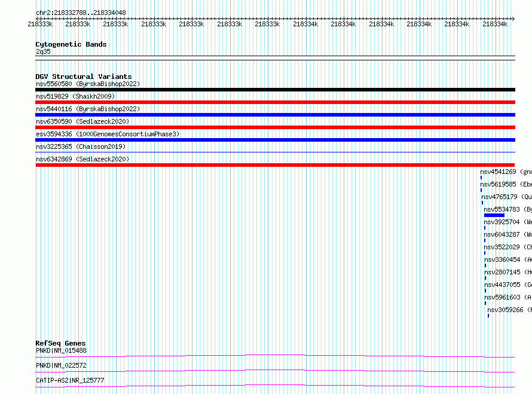Open nsv5440116 (ByrskaBishop2022) label

pyautogui.click(x=88, y=109)
